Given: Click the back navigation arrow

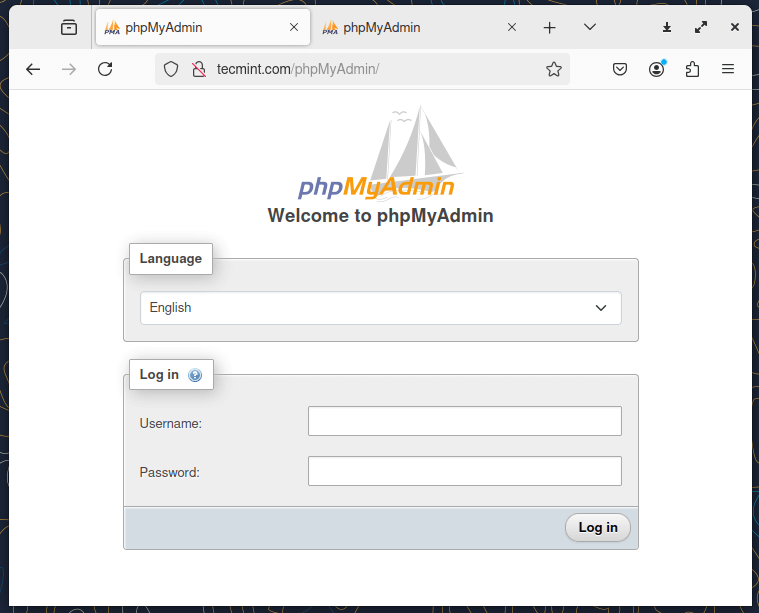Looking at the screenshot, I should tap(33, 69).
